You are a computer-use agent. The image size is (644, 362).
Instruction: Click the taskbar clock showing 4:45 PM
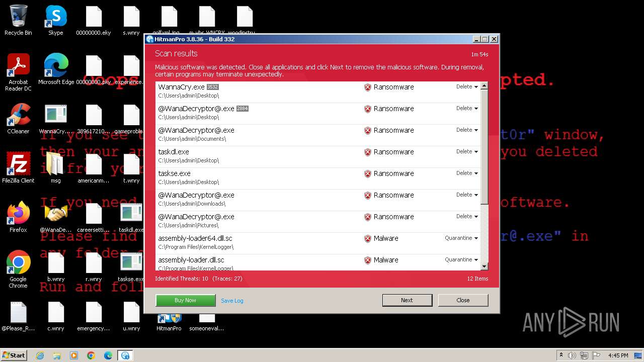pyautogui.click(x=618, y=355)
